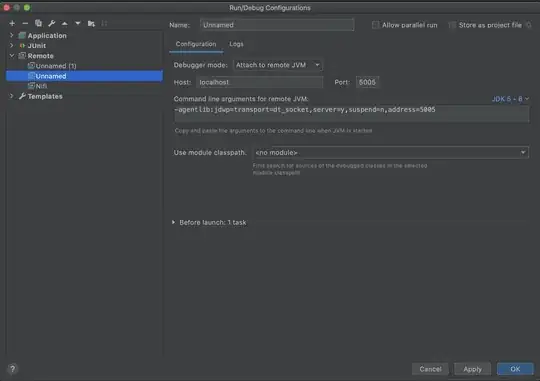Switch to the Logs tab
540x381 pixels.
coord(236,44)
